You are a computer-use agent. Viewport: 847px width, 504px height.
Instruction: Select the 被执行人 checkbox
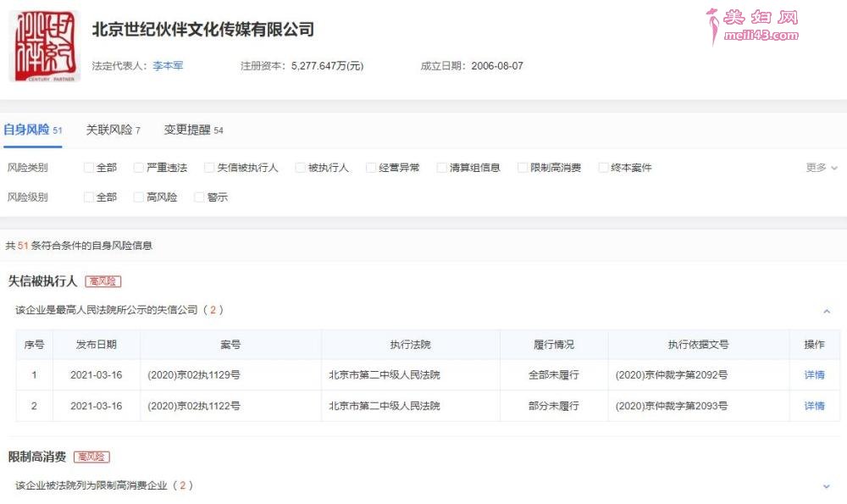point(301,168)
